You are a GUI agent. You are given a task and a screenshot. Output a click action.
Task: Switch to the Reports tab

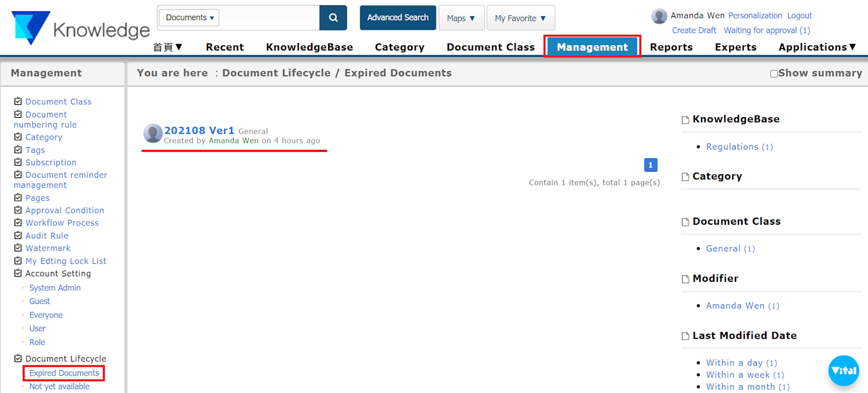(671, 47)
